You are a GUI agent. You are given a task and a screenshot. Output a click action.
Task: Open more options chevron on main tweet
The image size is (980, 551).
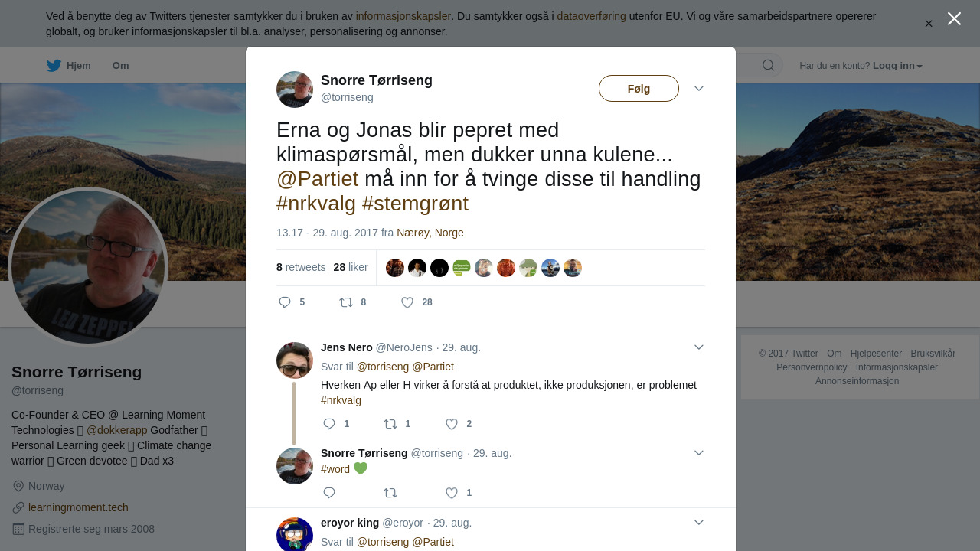[x=699, y=89]
